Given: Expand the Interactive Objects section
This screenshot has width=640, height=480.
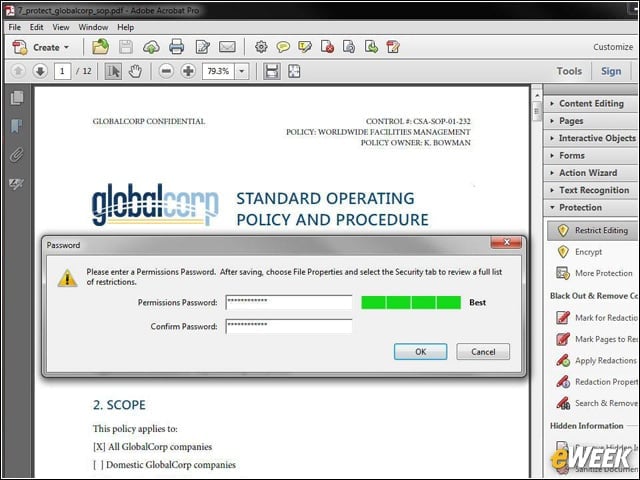Looking at the screenshot, I should pyautogui.click(x=591, y=138).
